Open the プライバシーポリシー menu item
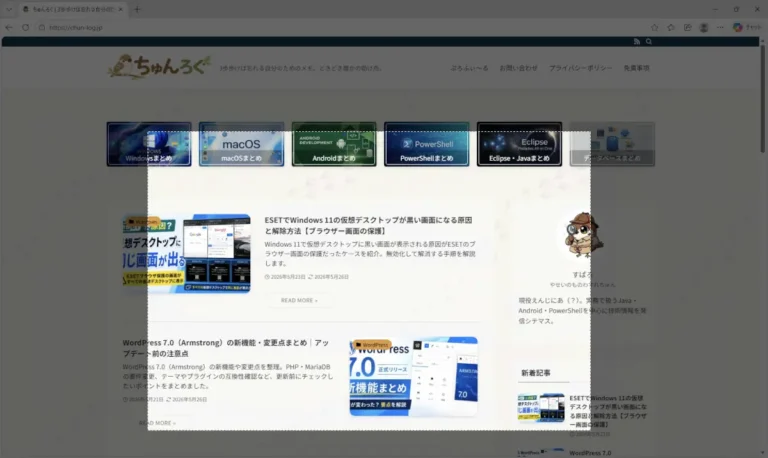This screenshot has height=458, width=768. (x=580, y=68)
